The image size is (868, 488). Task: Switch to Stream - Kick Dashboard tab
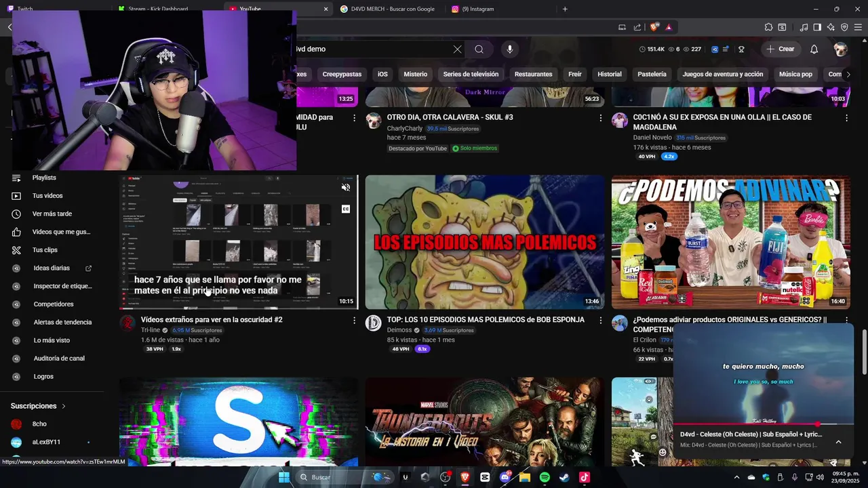coord(166,9)
